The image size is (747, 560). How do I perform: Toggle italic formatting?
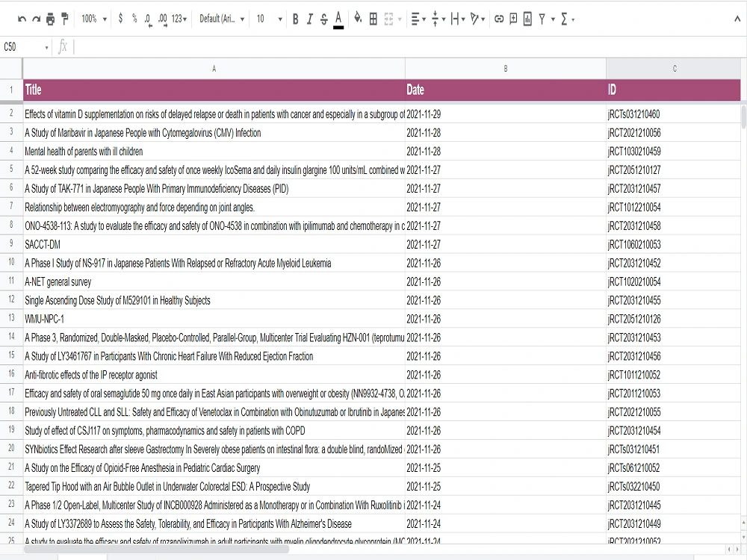[310, 19]
